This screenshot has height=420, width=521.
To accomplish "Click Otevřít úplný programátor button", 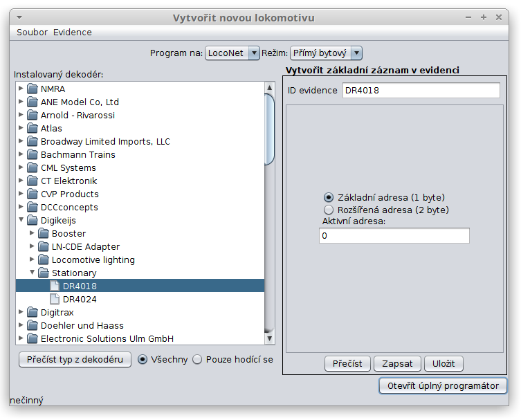I will point(443,386).
